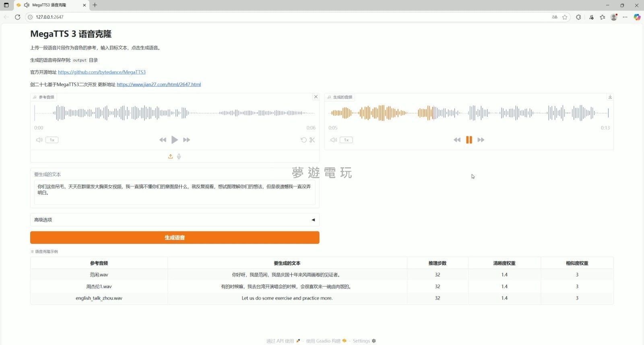Screen dimensions: 644x345
Task: Click the 相似度权重 column header
Action: click(577, 263)
